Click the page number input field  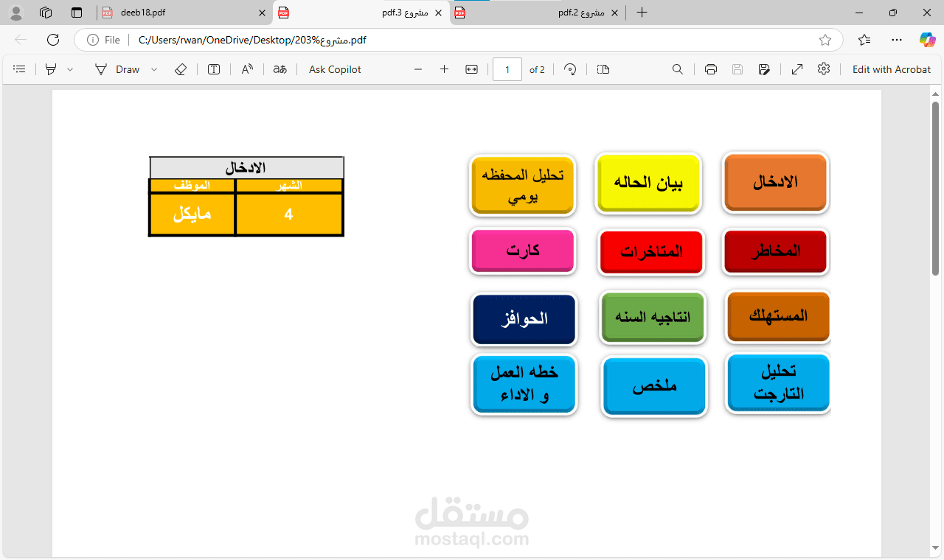tap(507, 69)
